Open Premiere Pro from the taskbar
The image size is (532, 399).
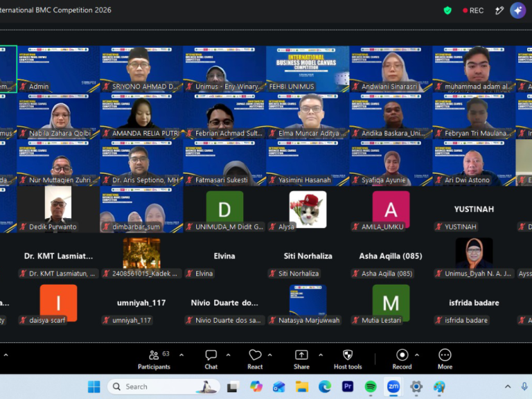click(348, 387)
